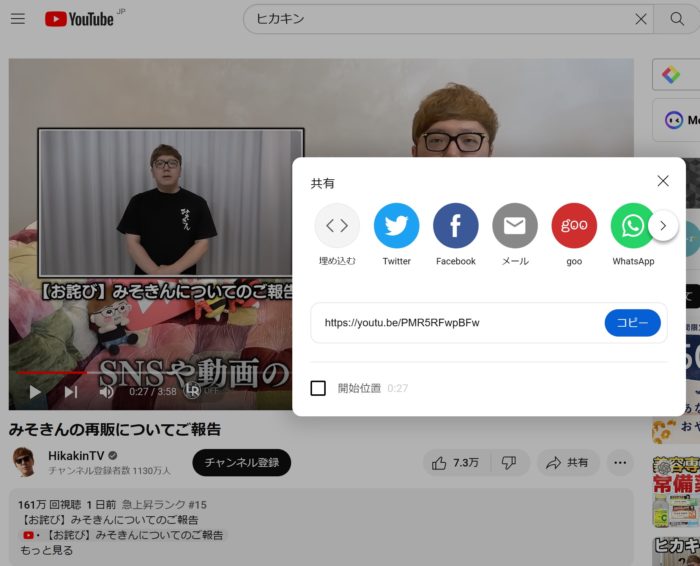This screenshot has height=566, width=700.
Task: Skip to the next video
Action: click(x=71, y=392)
